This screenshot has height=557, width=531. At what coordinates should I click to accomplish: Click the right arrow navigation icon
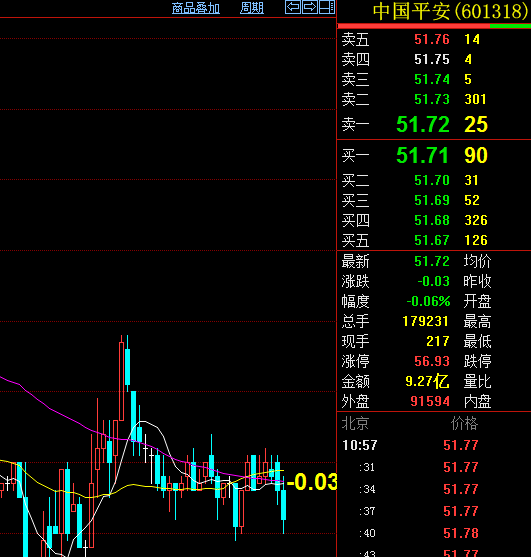310,7
